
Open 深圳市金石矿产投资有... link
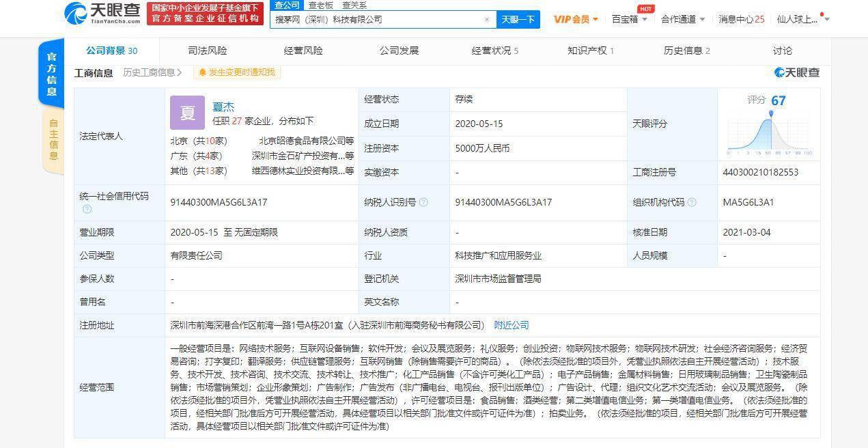[x=303, y=156]
